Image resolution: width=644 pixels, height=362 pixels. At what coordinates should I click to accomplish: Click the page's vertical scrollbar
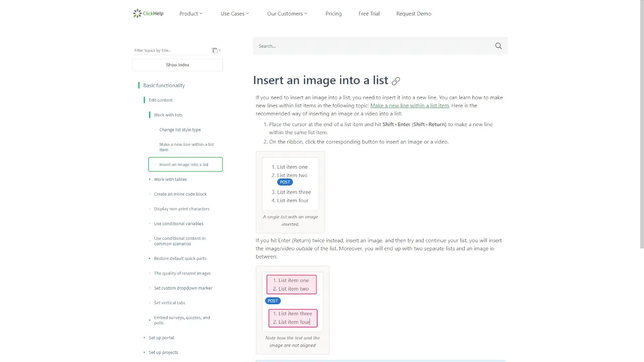[x=641, y=126]
